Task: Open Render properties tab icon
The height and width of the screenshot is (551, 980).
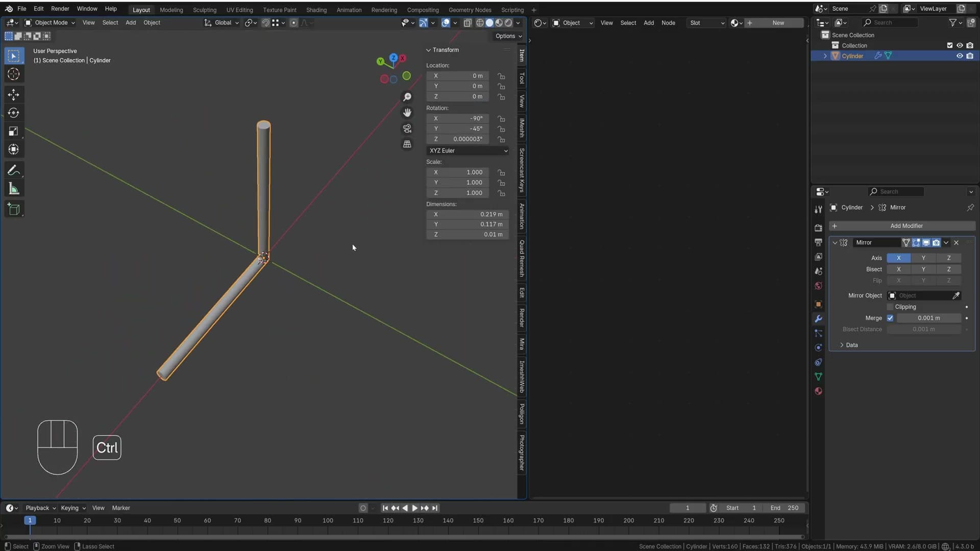Action: tap(818, 228)
